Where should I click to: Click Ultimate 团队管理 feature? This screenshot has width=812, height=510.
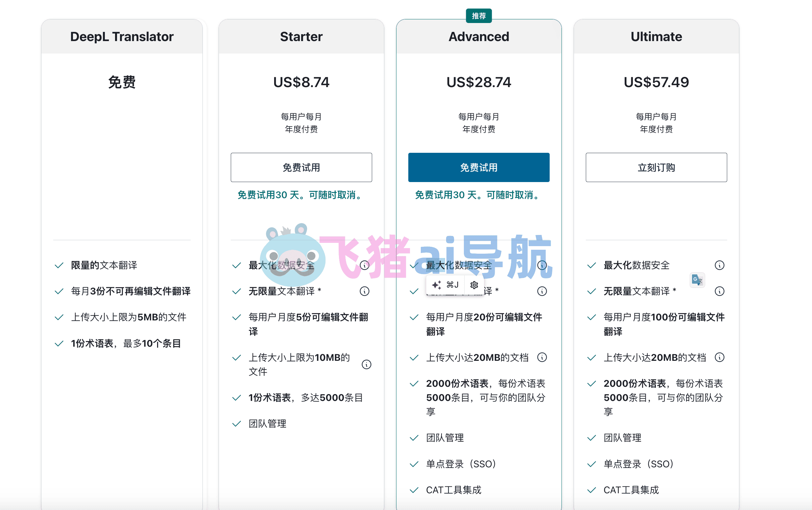tap(623, 438)
